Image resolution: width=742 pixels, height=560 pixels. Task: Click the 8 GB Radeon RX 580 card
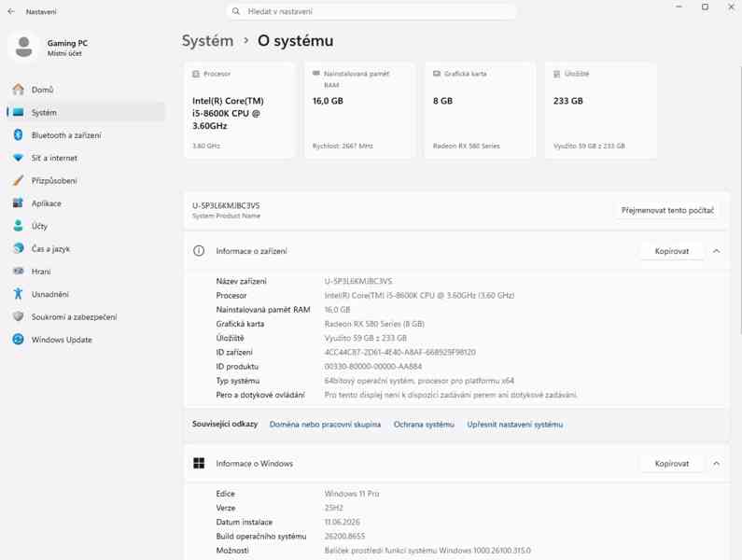click(480, 110)
